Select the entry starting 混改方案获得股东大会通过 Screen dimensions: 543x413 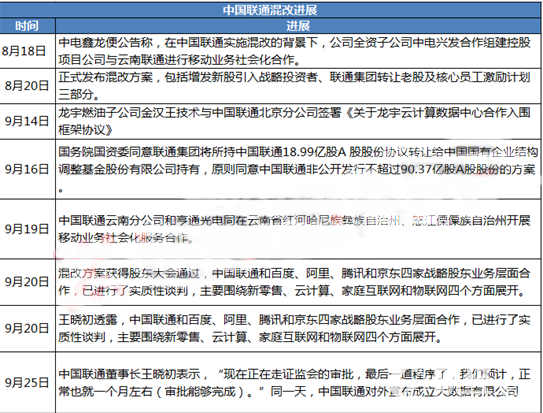298,282
